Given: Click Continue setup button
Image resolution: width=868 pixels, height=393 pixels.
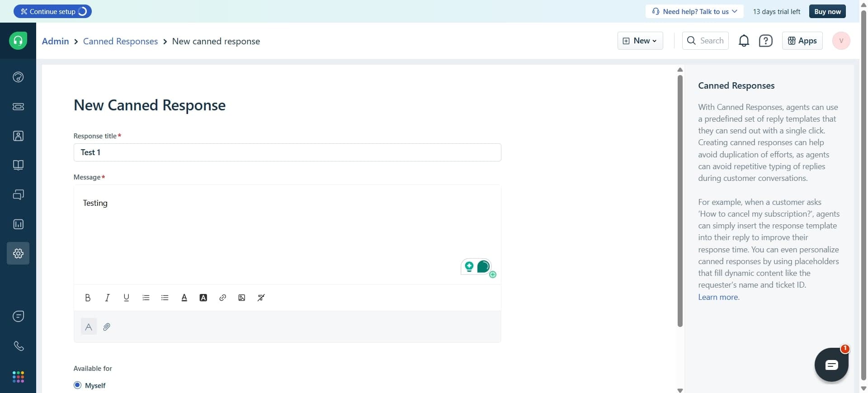Looking at the screenshot, I should 52,11.
